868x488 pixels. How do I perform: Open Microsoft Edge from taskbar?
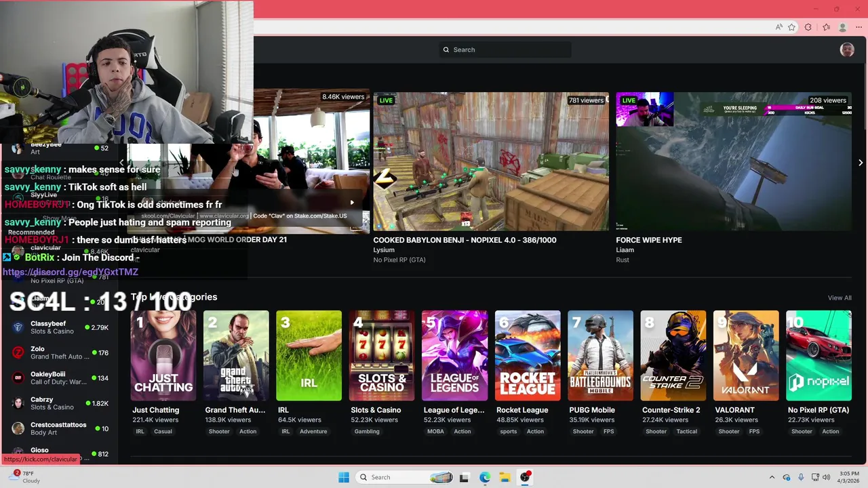[485, 477]
